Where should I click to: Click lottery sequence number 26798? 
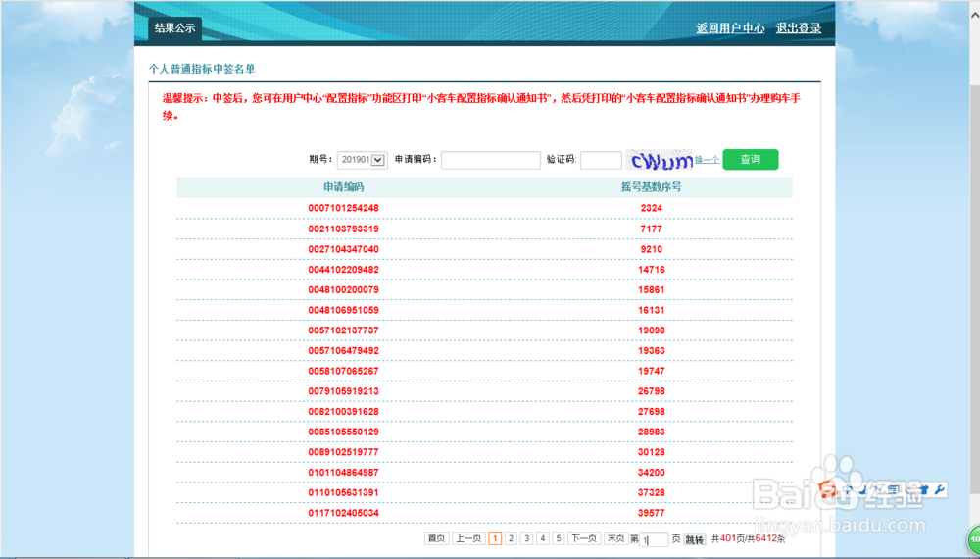[652, 391]
